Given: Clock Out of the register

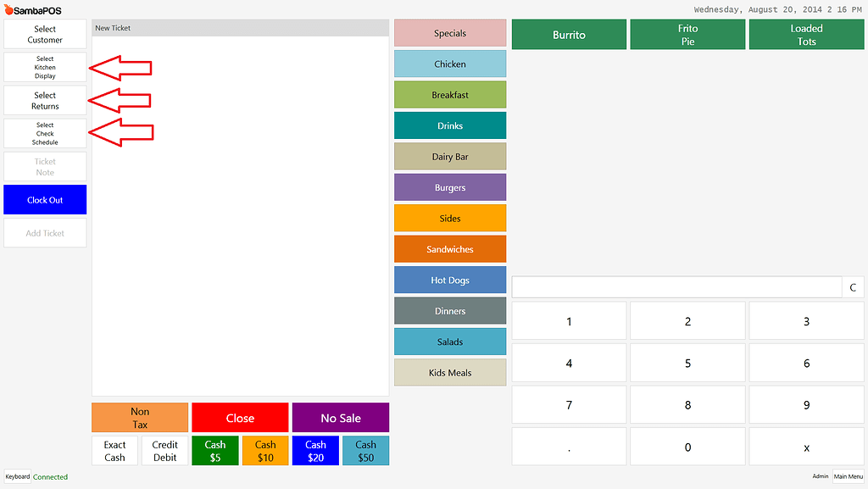Looking at the screenshot, I should pos(44,199).
